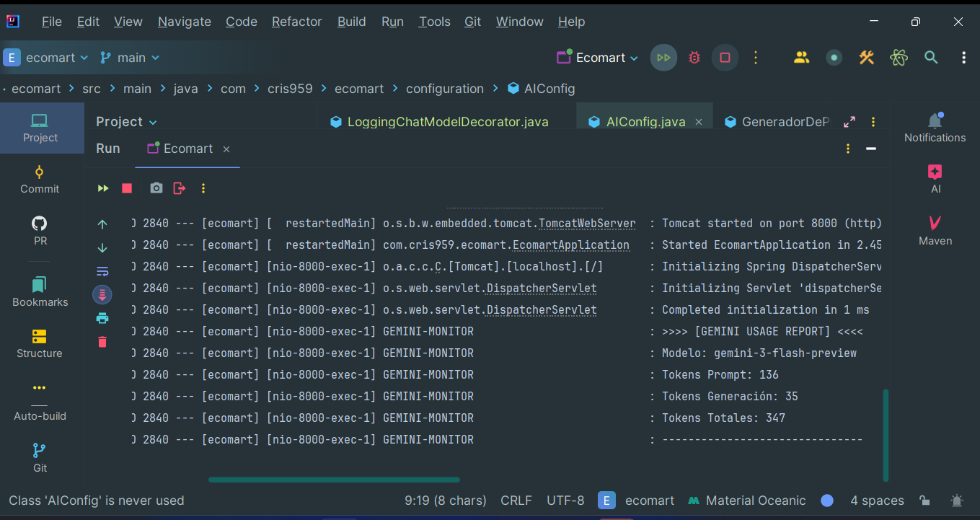Open the Material Oceanic theme switcher
This screenshot has height=520, width=980.
[x=747, y=501]
